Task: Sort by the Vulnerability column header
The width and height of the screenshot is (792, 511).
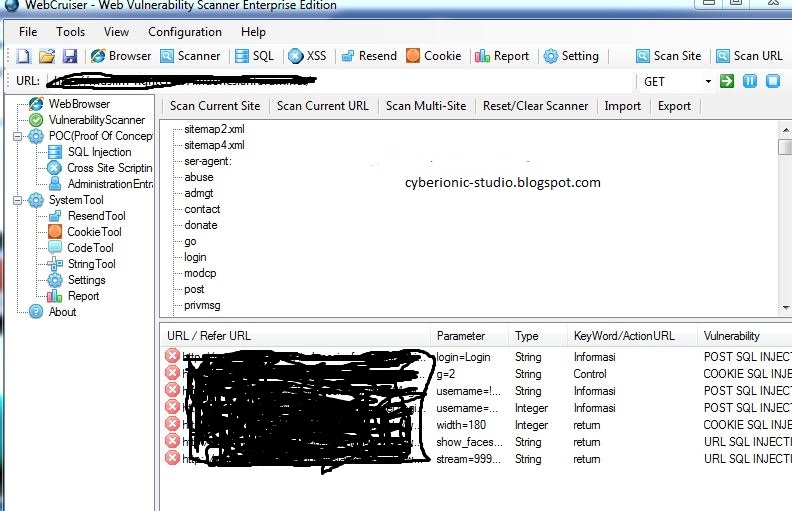Action: [746, 336]
